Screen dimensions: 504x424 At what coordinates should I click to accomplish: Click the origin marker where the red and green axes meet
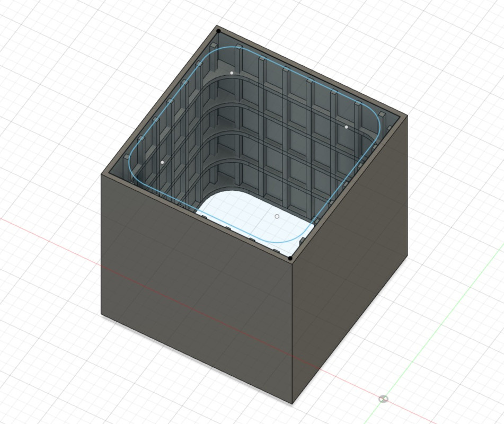tap(383, 399)
